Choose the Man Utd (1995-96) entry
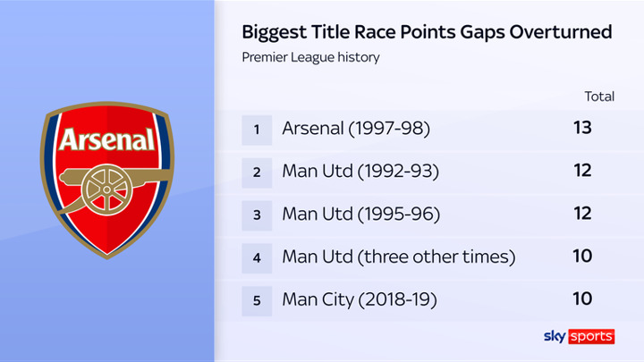Image resolution: width=644 pixels, height=362 pixels. coord(360,215)
